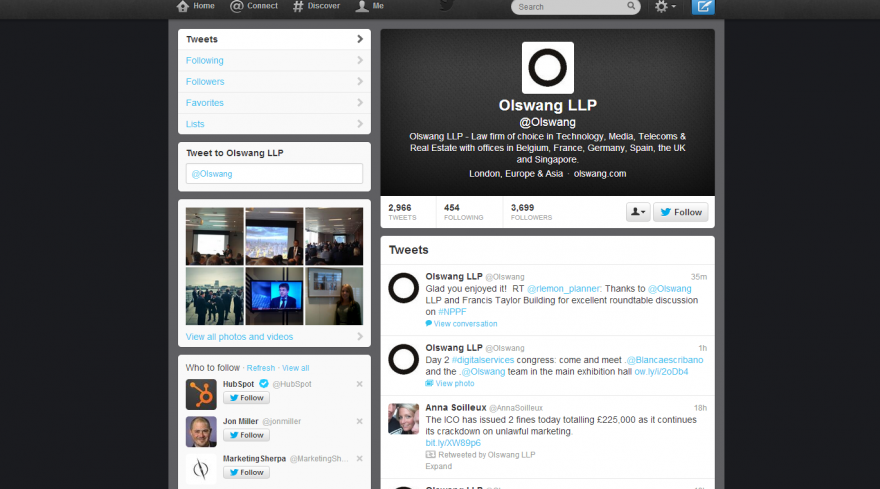
Task: Open the Me profile tab
Action: (370, 6)
